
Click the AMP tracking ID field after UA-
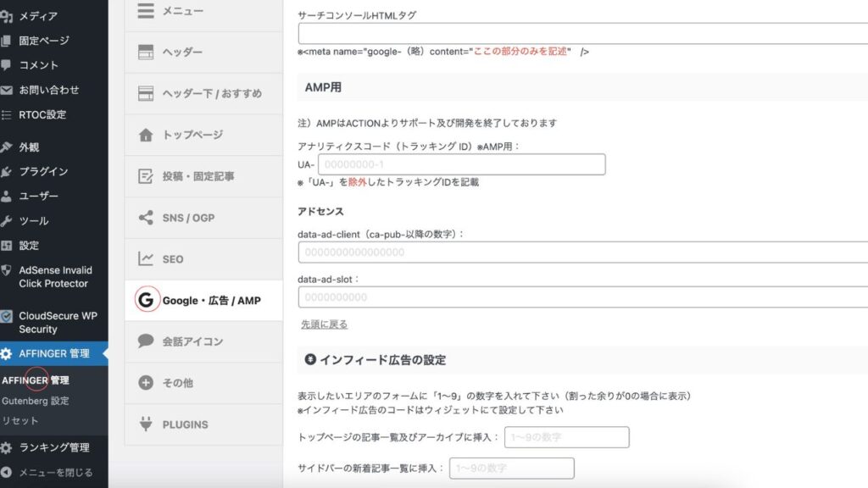coord(461,164)
